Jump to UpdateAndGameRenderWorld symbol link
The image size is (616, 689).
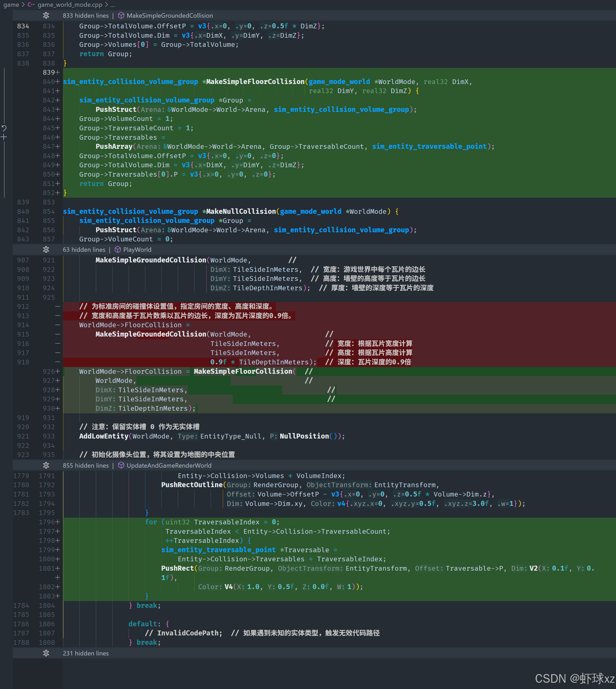click(169, 465)
